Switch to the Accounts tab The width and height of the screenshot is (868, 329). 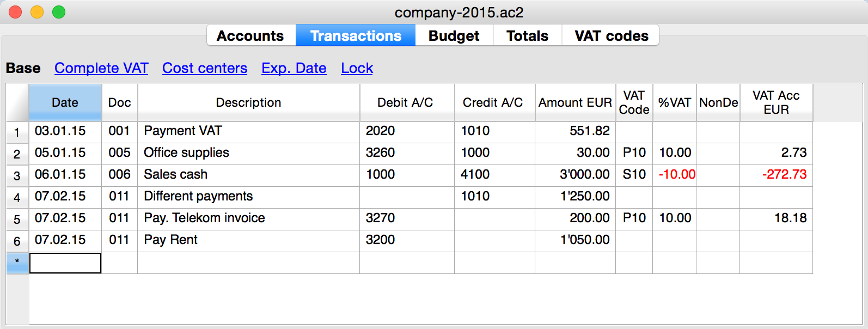(250, 36)
